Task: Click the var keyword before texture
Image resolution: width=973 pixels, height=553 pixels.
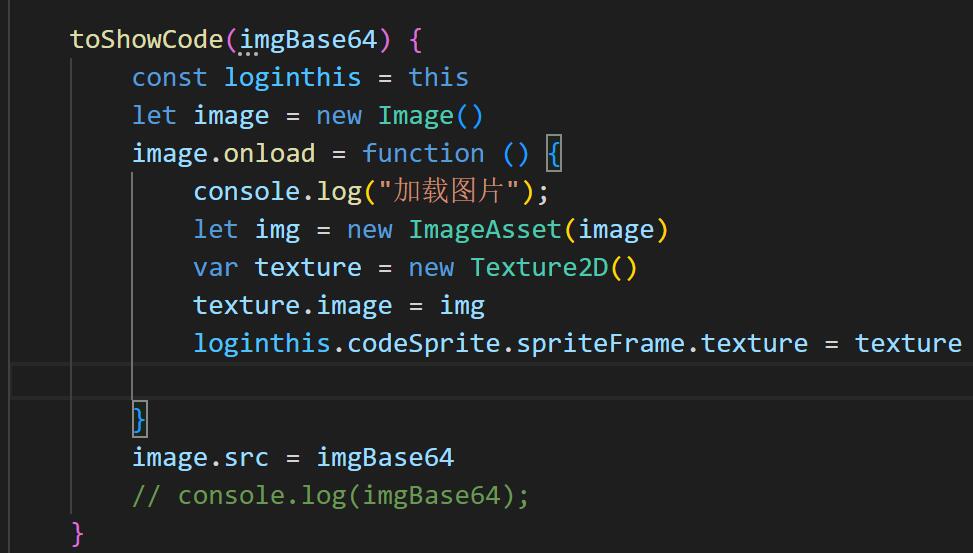Action: click(x=216, y=268)
